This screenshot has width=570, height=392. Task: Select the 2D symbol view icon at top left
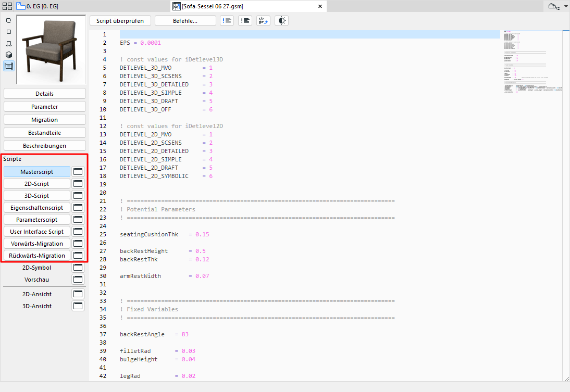pos(8,21)
